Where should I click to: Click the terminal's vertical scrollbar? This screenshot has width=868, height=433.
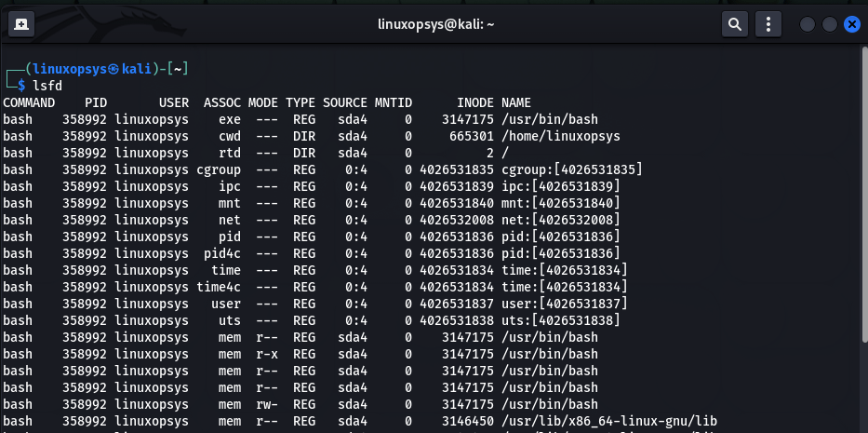pyautogui.click(x=864, y=186)
